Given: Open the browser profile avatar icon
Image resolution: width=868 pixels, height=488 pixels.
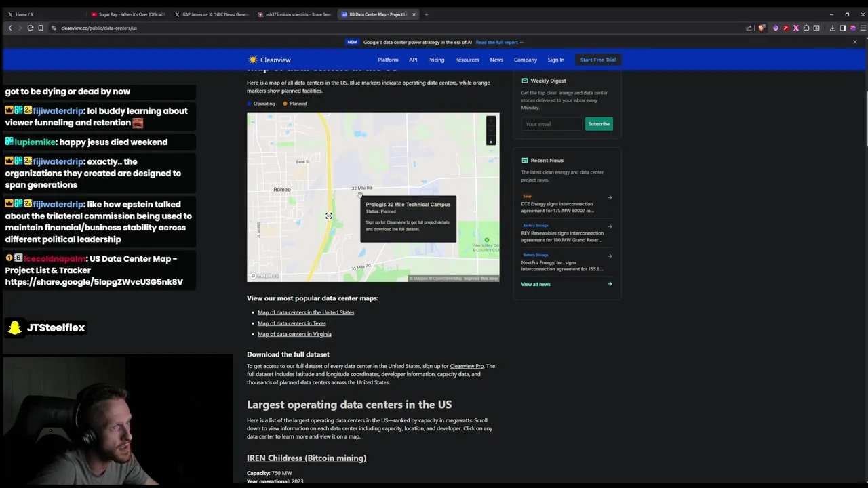Looking at the screenshot, I should coord(852,28).
